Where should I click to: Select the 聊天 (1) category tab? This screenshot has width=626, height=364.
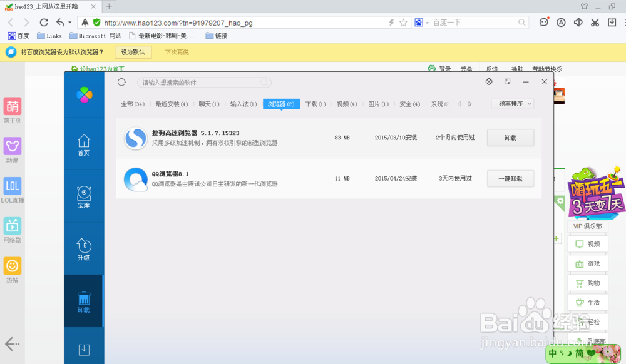click(x=209, y=104)
